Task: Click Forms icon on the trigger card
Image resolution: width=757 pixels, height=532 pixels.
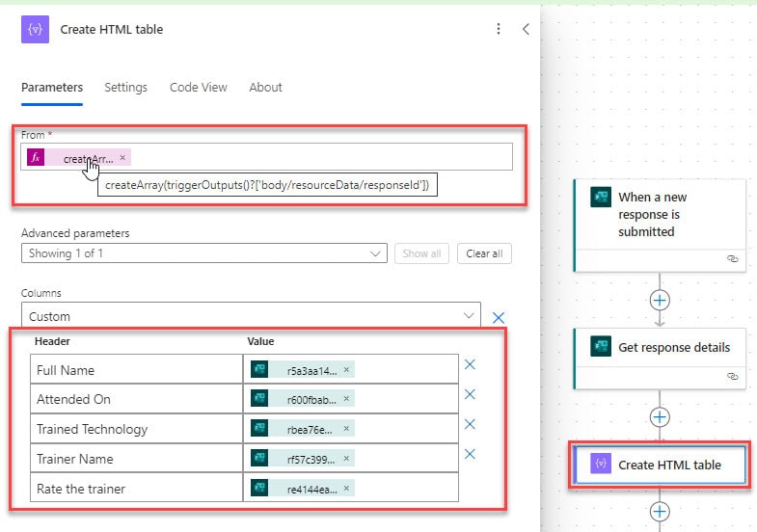Action: (x=601, y=197)
